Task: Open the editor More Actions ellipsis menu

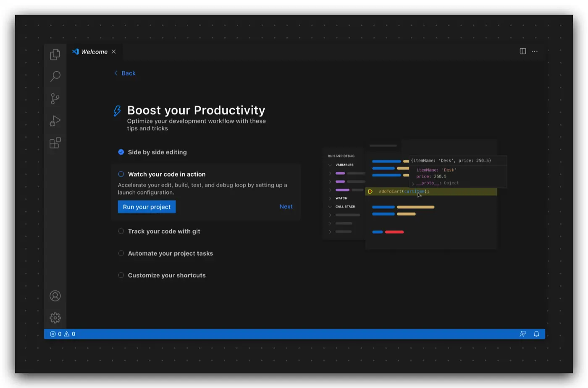Action: 535,51
